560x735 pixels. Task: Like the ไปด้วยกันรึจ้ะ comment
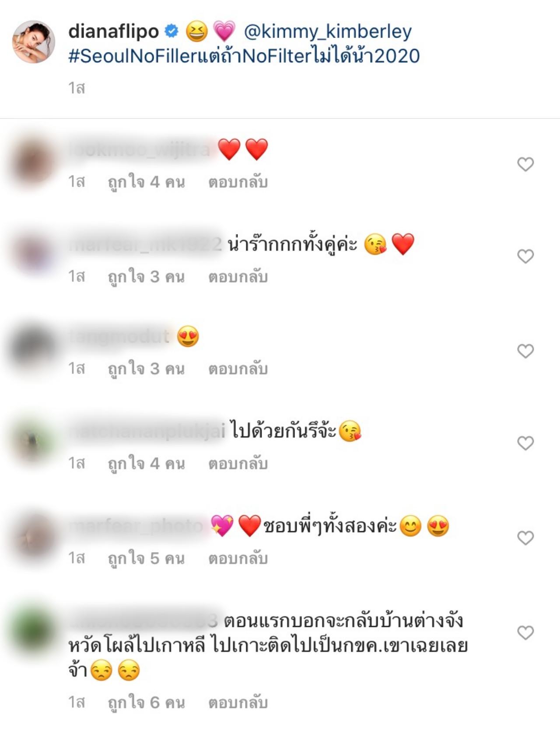click(x=525, y=443)
